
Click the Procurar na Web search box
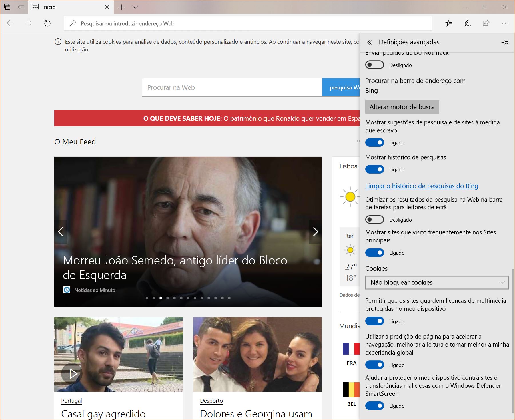point(232,87)
